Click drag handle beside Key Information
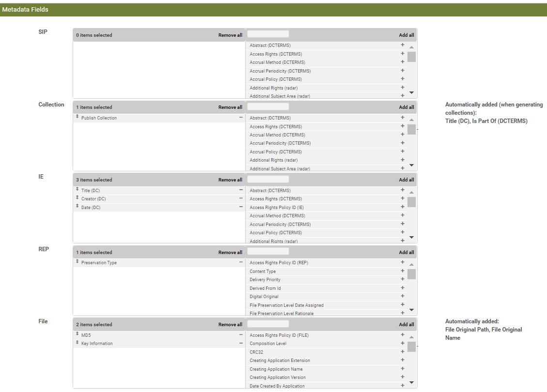Viewport: 547px width, 392px height. pos(78,343)
